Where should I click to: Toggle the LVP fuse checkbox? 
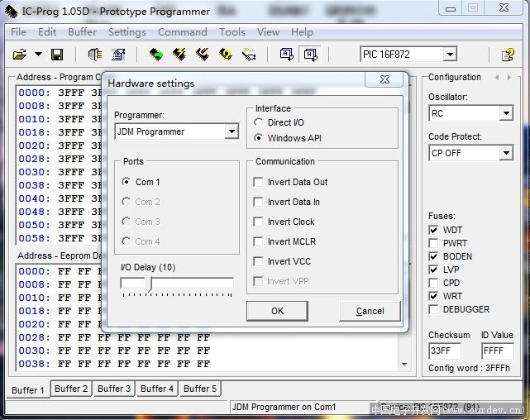coord(433,270)
